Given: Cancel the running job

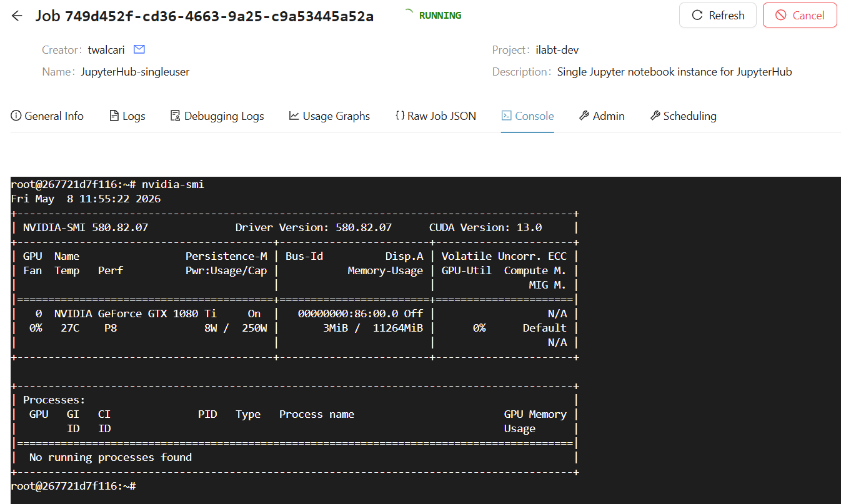Looking at the screenshot, I should coord(800,15).
